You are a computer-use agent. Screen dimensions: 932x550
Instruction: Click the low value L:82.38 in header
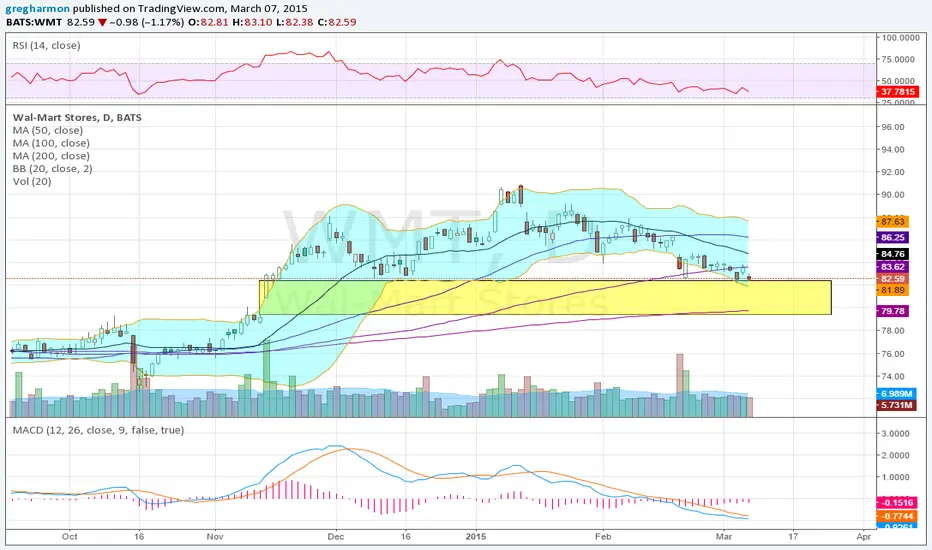295,22
